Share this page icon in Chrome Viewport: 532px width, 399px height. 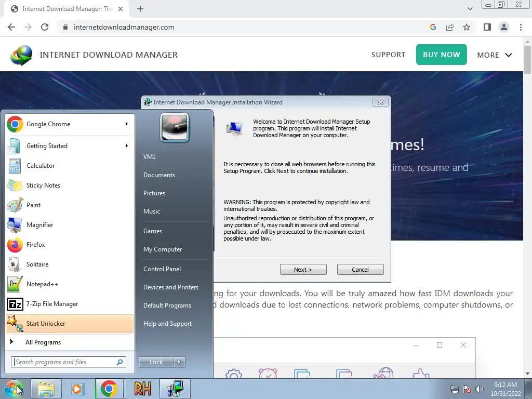[450, 27]
